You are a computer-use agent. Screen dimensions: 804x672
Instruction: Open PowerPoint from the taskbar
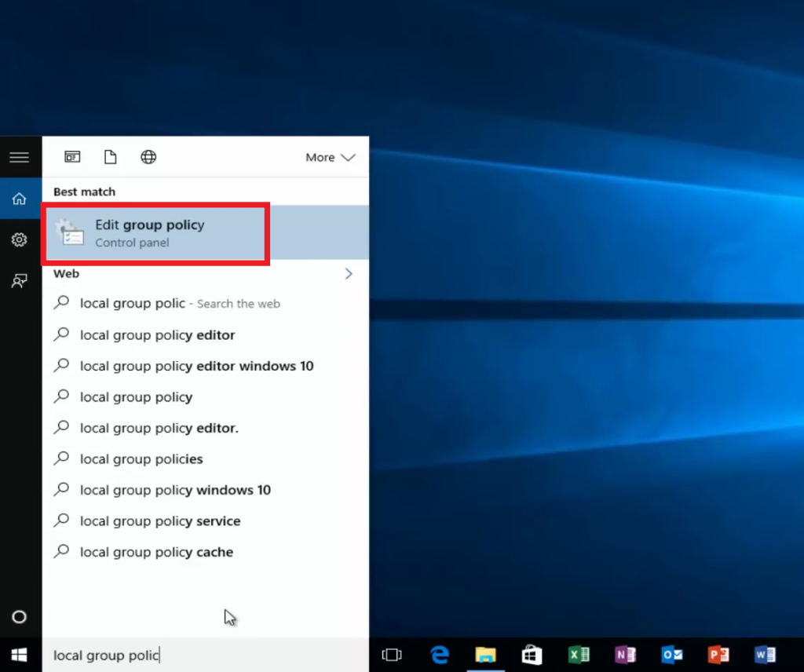pyautogui.click(x=718, y=655)
